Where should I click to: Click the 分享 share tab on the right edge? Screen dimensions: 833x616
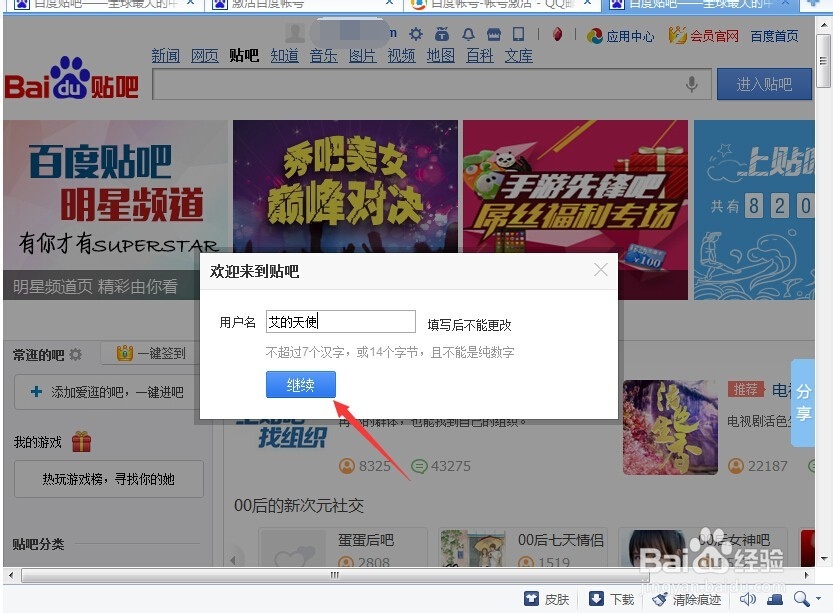(804, 404)
